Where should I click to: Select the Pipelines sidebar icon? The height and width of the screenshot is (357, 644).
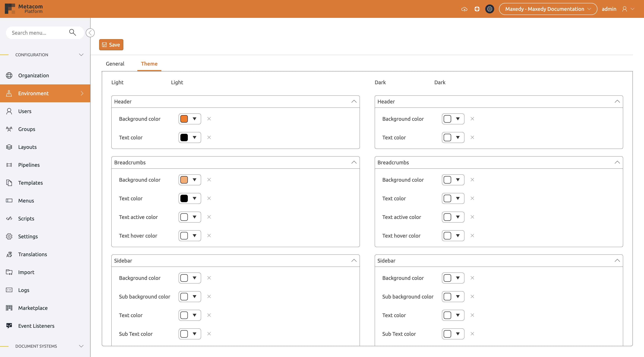click(x=9, y=165)
